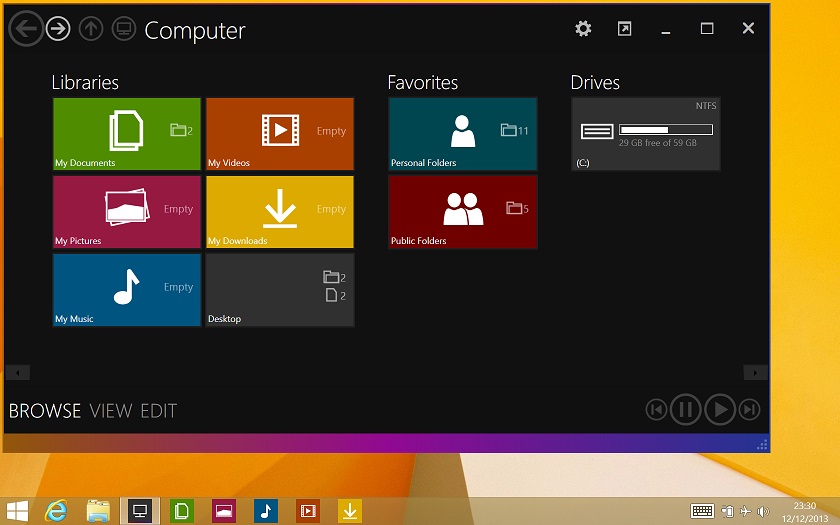Open File Explorer from the taskbar
Image resolution: width=840 pixels, height=525 pixels.
pos(99,511)
